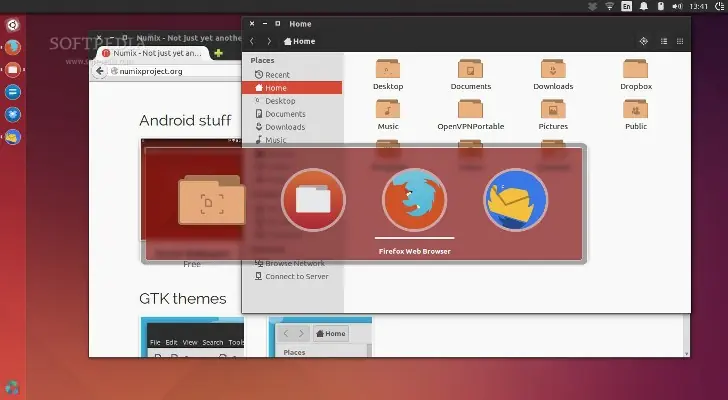
Task: Open the Trash at launcher bottom
Action: click(13, 387)
